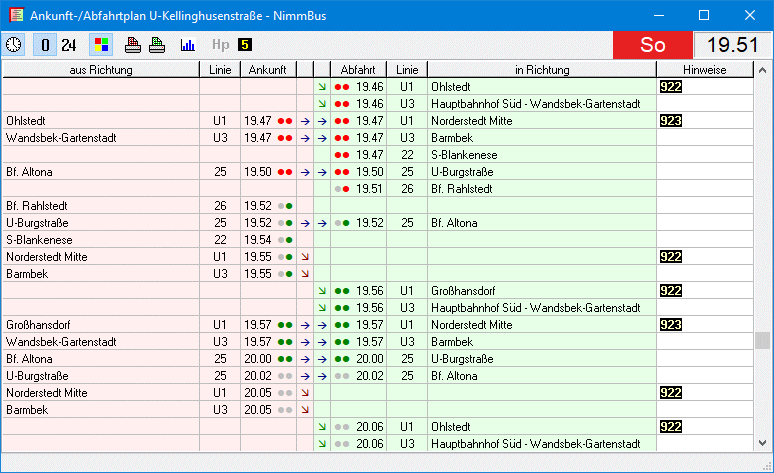This screenshot has height=473, width=774.
Task: Toggle the colored squares display button
Action: click(100, 45)
